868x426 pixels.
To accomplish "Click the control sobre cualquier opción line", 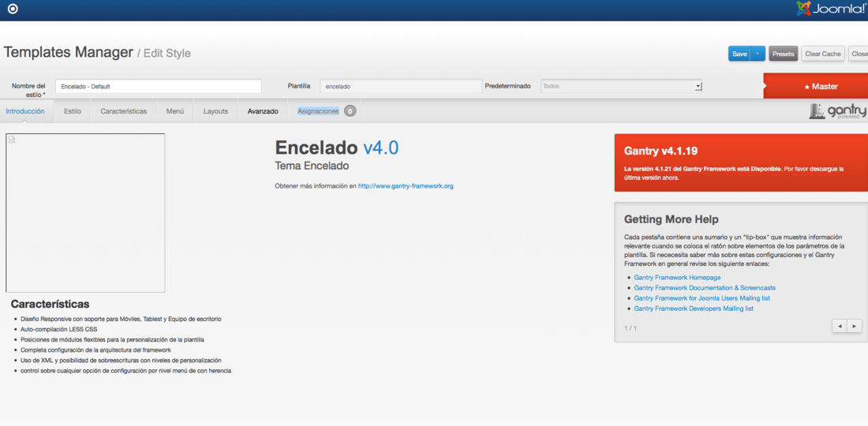I will (125, 371).
